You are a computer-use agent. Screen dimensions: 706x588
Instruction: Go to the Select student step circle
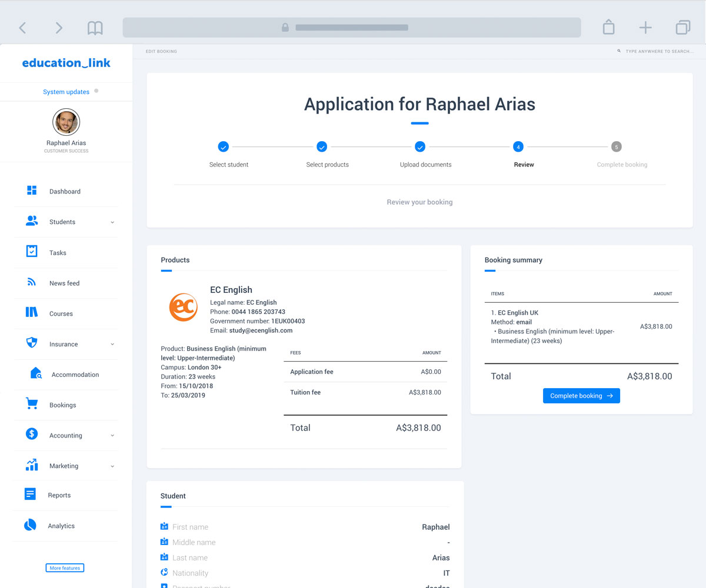point(223,146)
